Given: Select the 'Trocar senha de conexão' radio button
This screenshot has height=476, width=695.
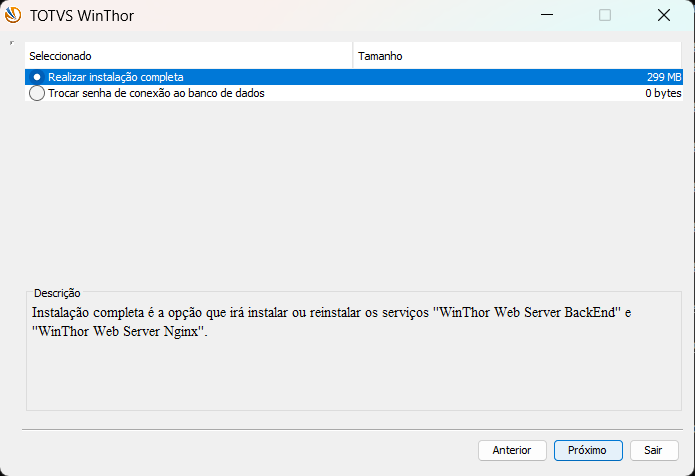Looking at the screenshot, I should 37,93.
